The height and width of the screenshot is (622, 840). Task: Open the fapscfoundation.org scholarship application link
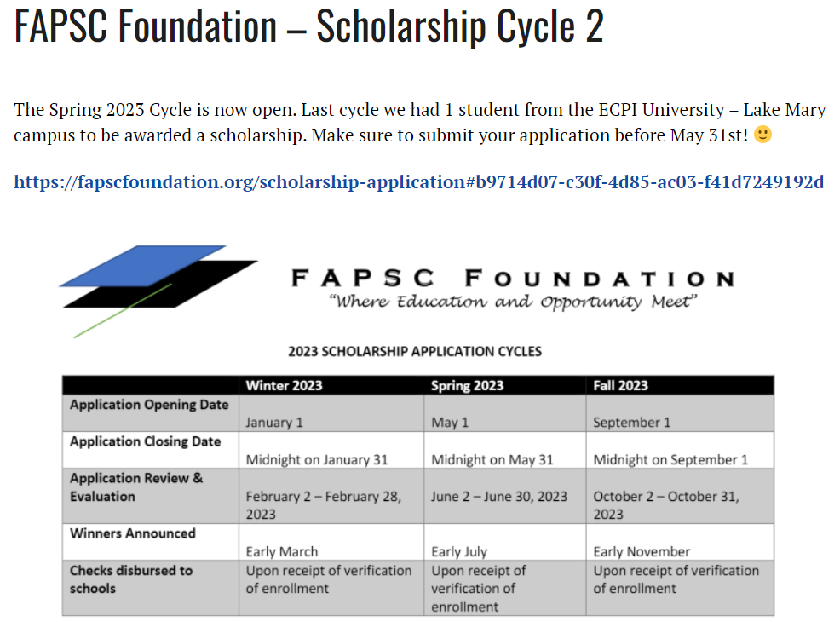(x=418, y=182)
